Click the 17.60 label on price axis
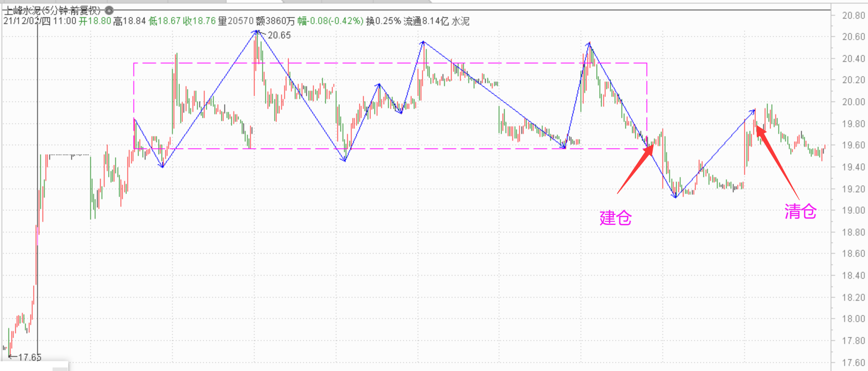The width and height of the screenshot is (868, 371). click(853, 362)
